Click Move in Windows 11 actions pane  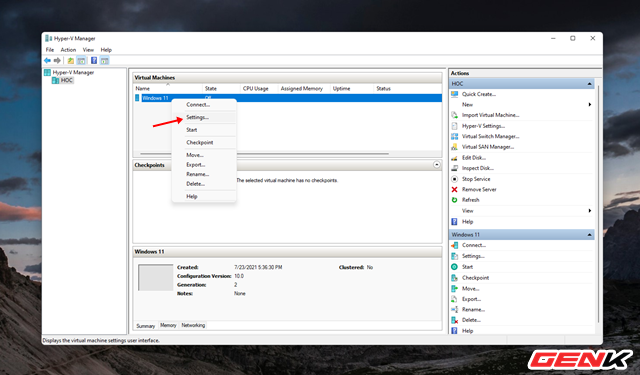(x=471, y=288)
